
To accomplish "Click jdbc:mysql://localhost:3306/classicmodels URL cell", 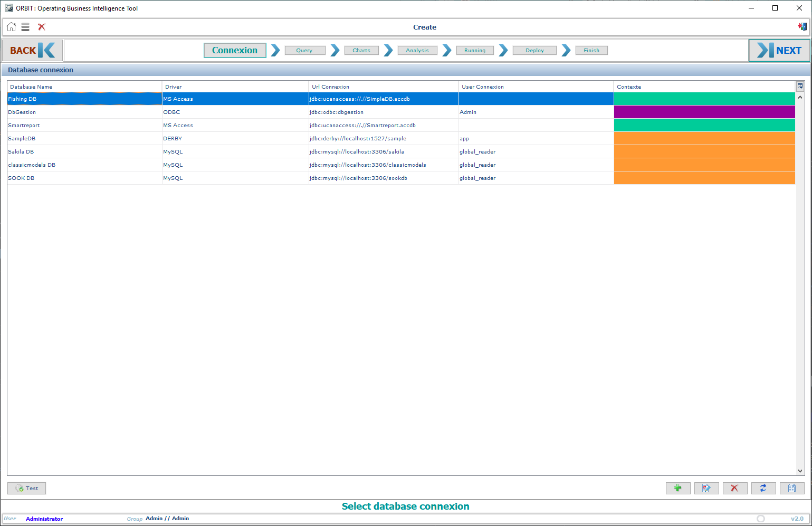I will 384,165.
